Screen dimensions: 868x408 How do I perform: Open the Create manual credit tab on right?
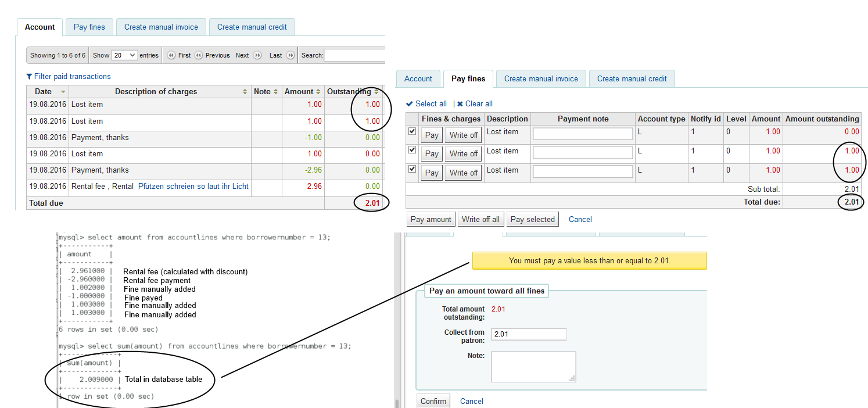pyautogui.click(x=632, y=79)
